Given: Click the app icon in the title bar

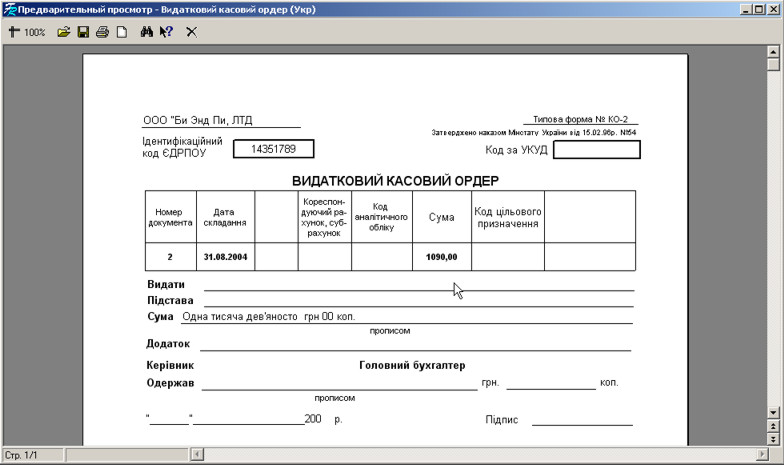Looking at the screenshot, I should point(9,9).
